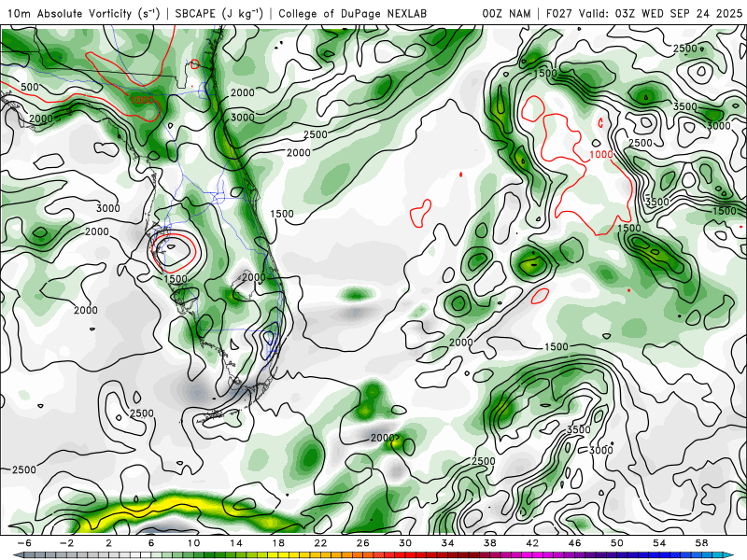Click the 'F027 Valid: 03Z WED SEP 24 2025' text
747x560 pixels.
click(644, 13)
